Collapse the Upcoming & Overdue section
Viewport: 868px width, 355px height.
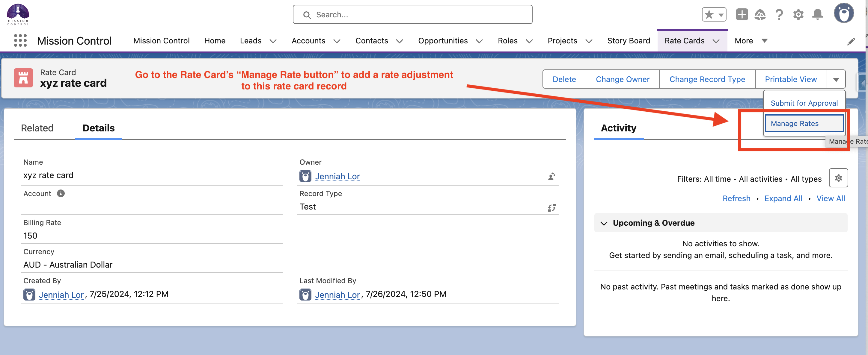[604, 223]
